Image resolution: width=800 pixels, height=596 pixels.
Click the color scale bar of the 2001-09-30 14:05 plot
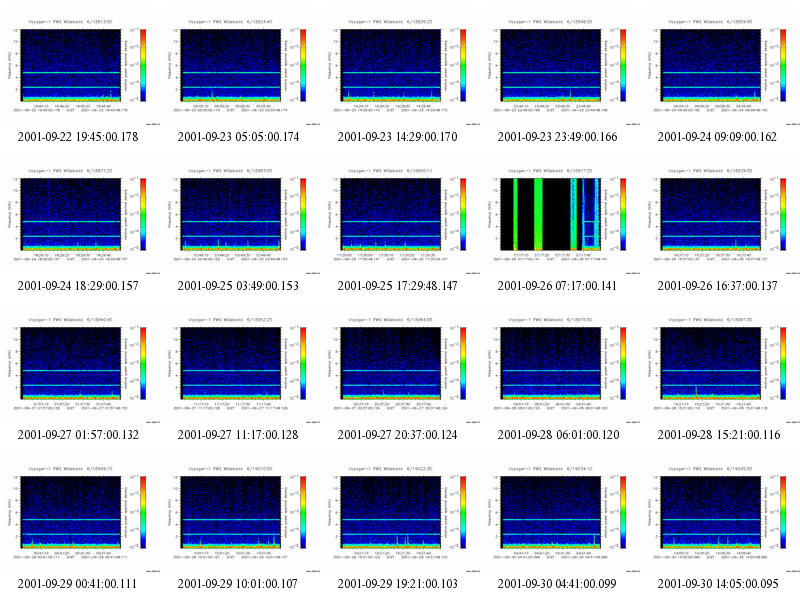click(783, 512)
